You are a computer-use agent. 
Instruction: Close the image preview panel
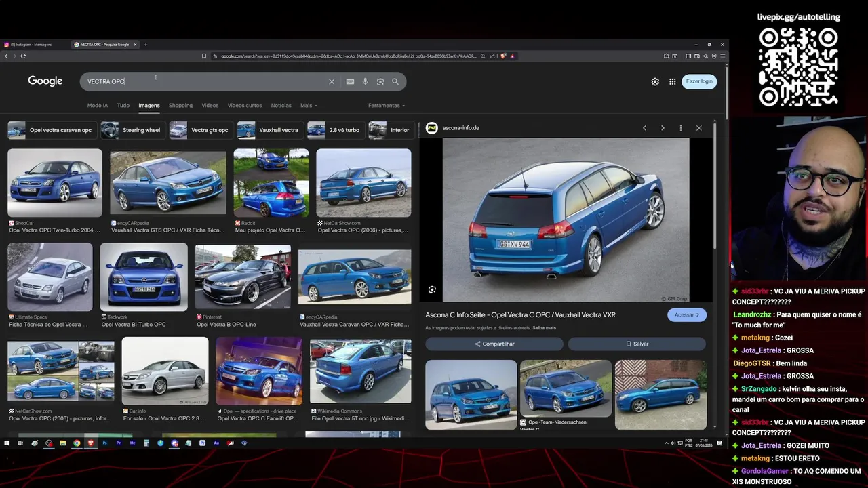[699, 128]
